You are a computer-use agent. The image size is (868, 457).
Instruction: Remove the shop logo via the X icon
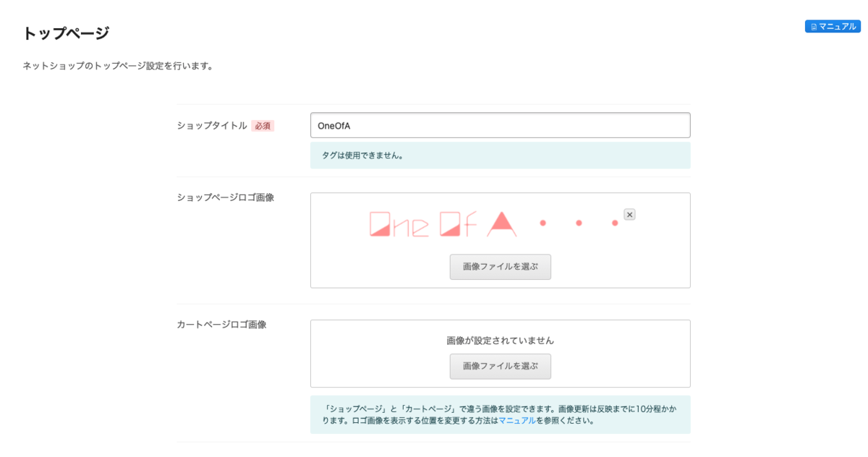(x=629, y=214)
